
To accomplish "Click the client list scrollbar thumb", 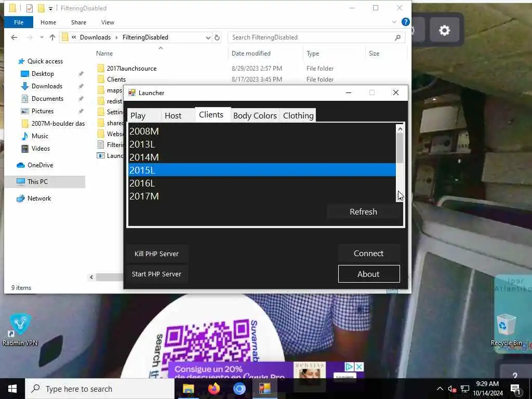I will pos(400,148).
